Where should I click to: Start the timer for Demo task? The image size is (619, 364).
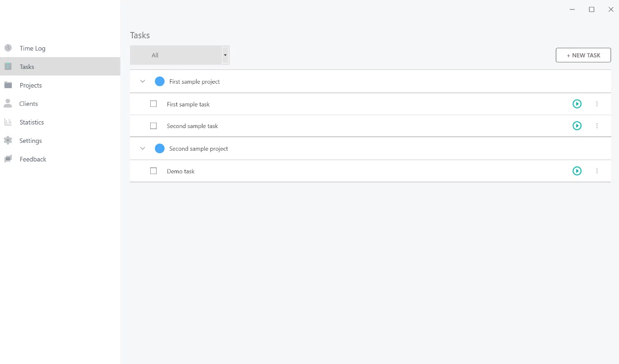pos(577,171)
